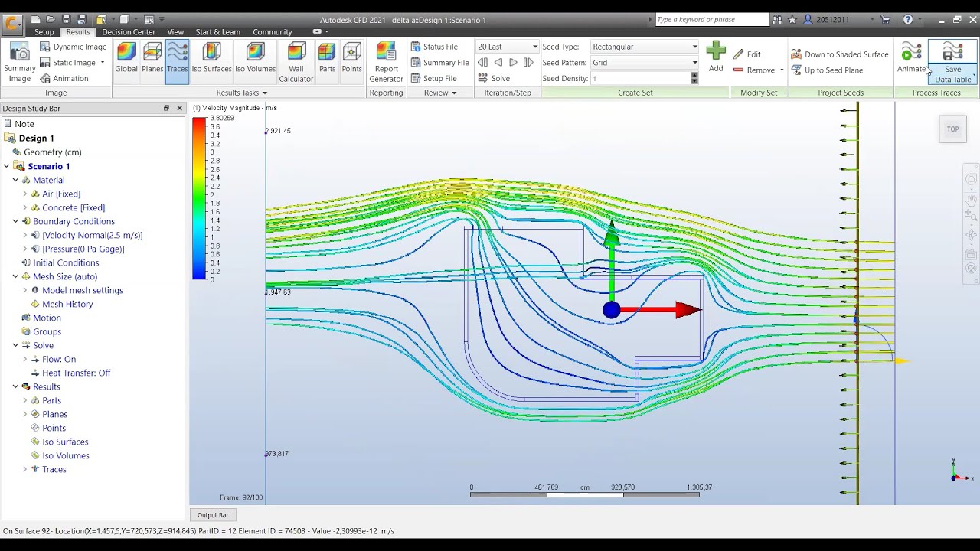Click Down to Shaded Surface
980x551 pixels.
[840, 54]
